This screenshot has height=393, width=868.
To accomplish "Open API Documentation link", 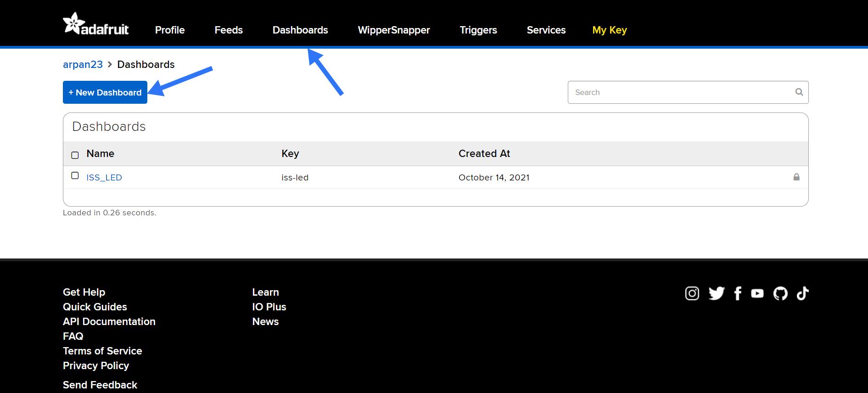I will 109,321.
